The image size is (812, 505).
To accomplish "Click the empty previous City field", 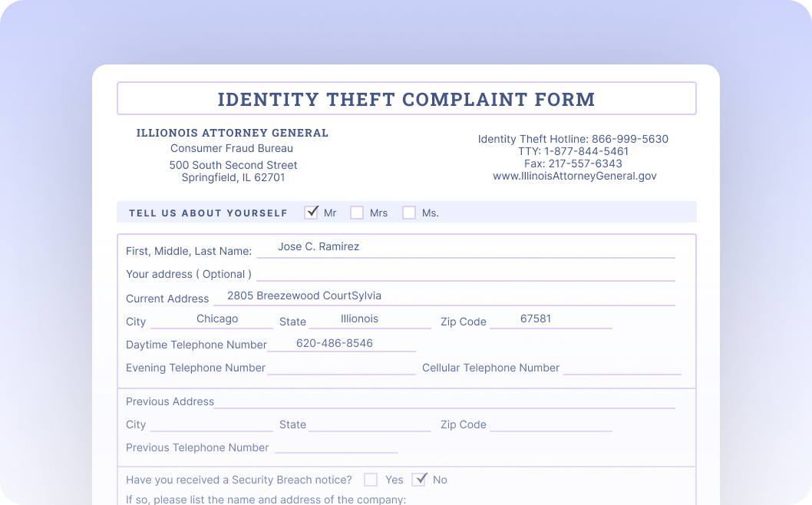I will (211, 424).
